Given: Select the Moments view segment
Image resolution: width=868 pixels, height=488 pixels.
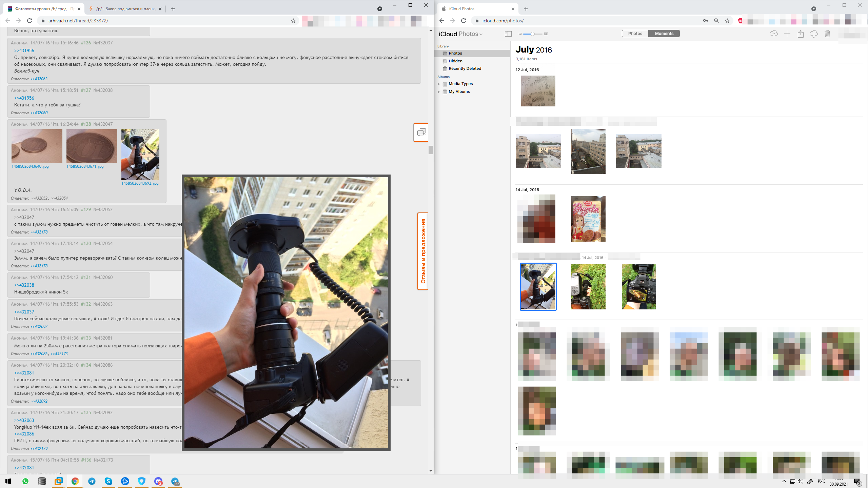Looking at the screenshot, I should pyautogui.click(x=664, y=34).
